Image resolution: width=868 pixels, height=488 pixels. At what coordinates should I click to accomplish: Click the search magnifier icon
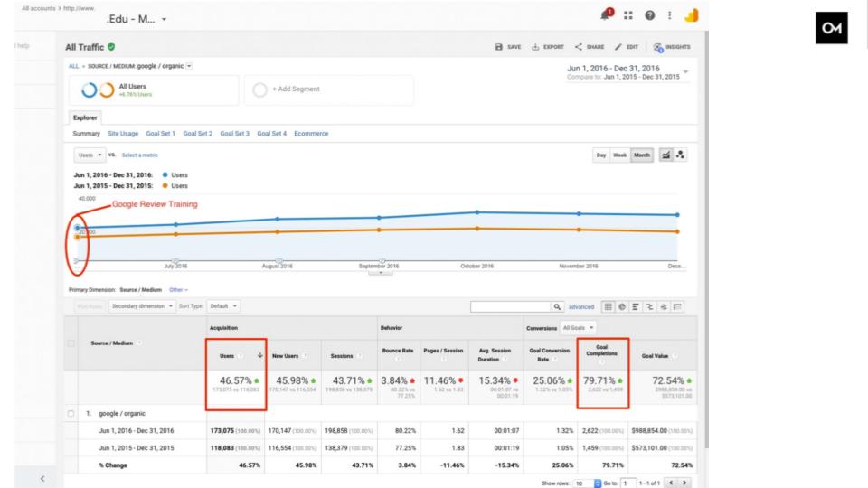[557, 306]
